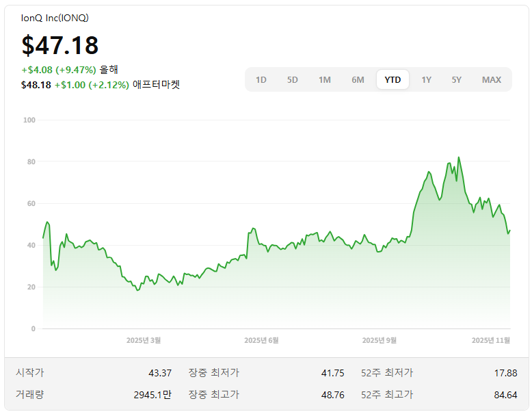
Task: Click the 장중 최저가 label
Action: click(214, 372)
